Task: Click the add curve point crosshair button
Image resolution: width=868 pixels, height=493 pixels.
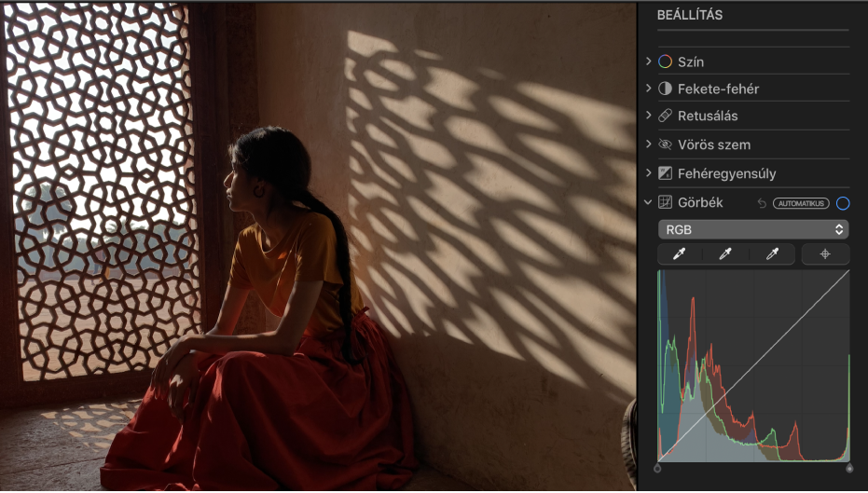Action: (826, 254)
